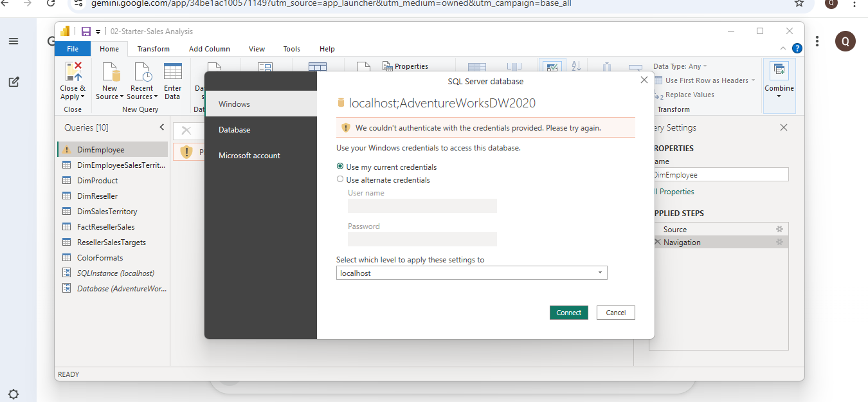
Task: Click the New Source icon
Action: pos(111,72)
